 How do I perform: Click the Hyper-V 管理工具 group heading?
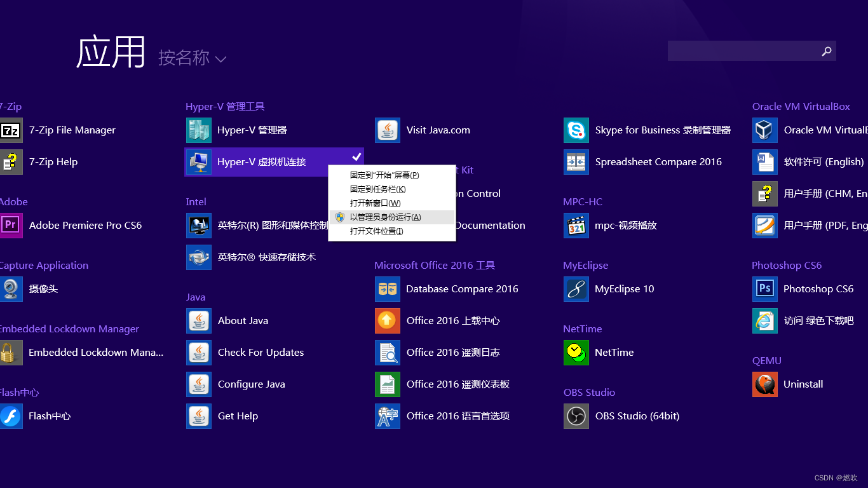(225, 107)
